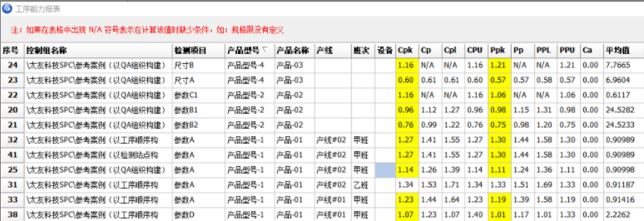Click the 平均值 0.91416 cell

pyautogui.click(x=624, y=200)
